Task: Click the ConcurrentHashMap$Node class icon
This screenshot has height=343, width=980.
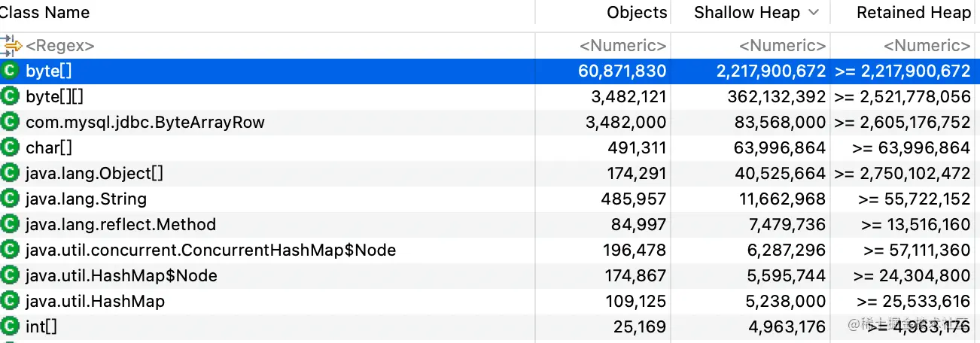Action: [10, 250]
